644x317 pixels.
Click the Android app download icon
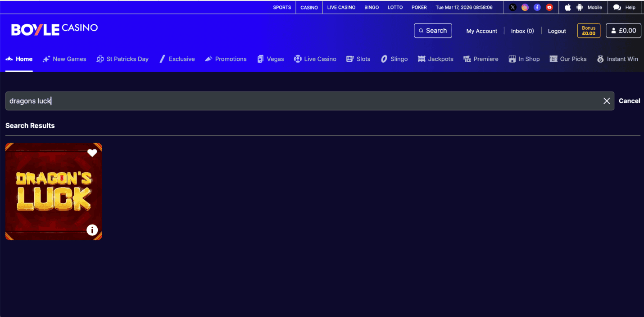tap(580, 7)
